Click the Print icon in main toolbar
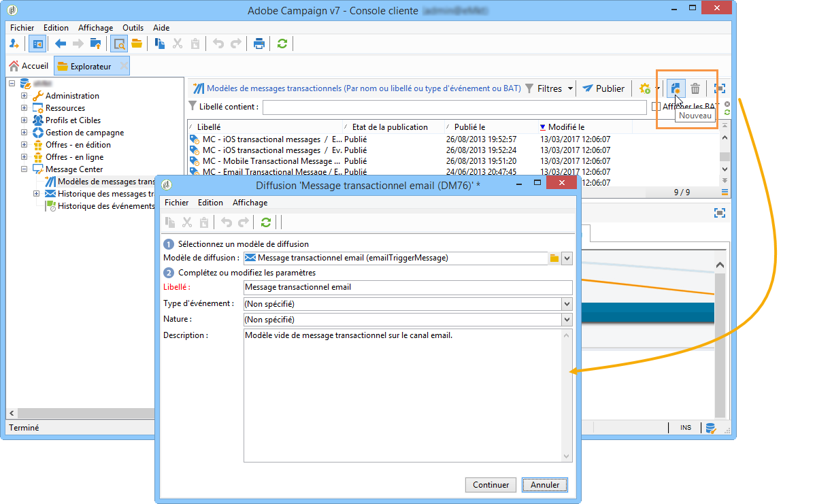Screen dimensions: 815x504 point(259,44)
